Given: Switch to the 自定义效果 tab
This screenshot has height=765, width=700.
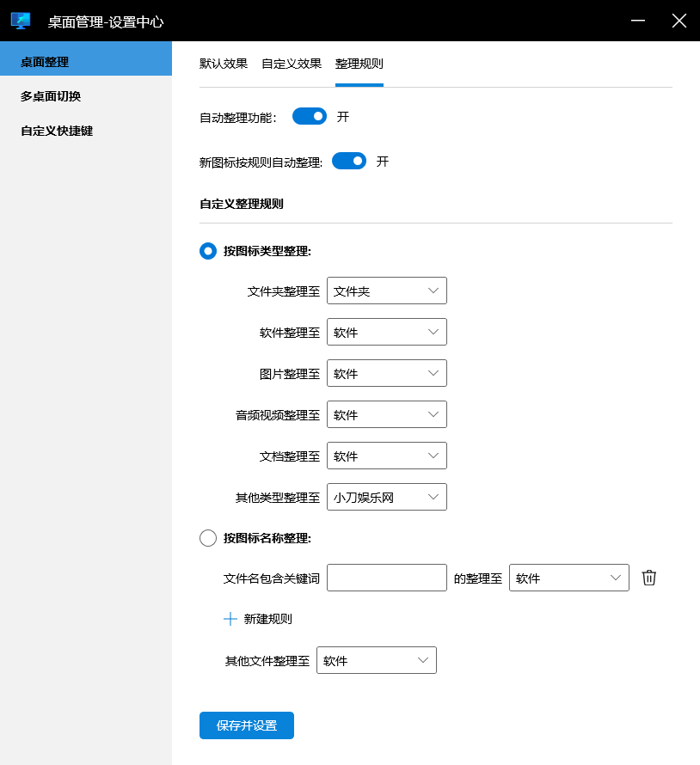Looking at the screenshot, I should point(290,64).
